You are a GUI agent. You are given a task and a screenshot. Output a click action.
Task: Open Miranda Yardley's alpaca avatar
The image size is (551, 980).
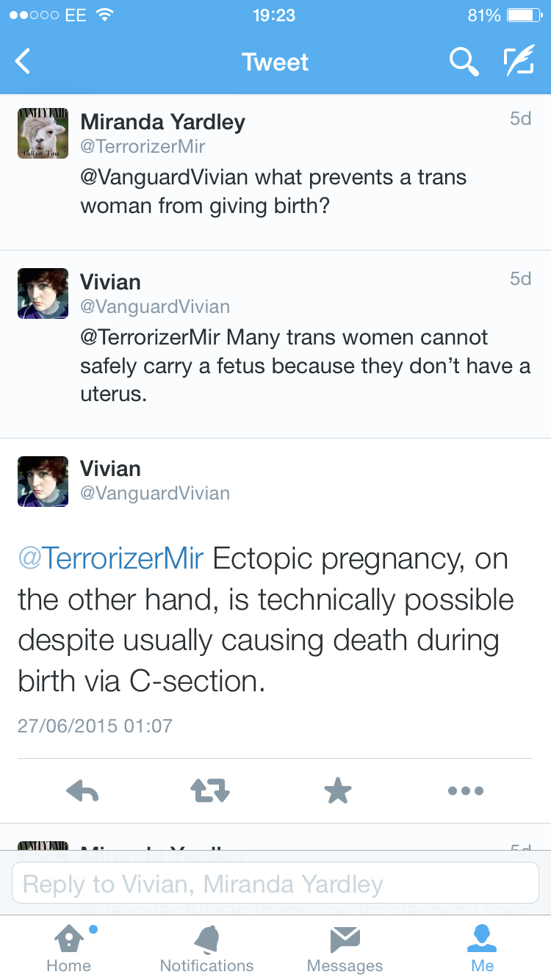tap(43, 133)
